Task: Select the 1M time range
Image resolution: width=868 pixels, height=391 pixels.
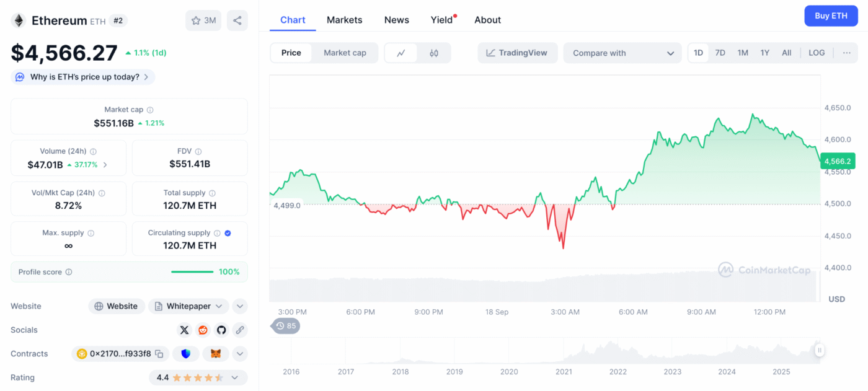Action: tap(743, 53)
